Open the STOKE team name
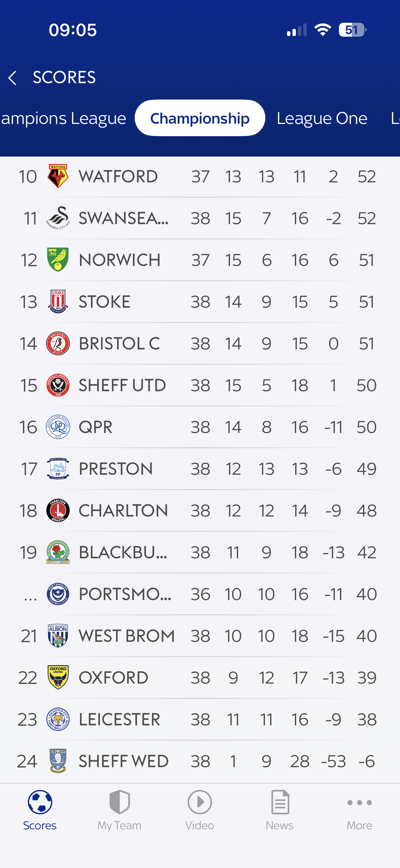The image size is (400, 868). pyautogui.click(x=104, y=302)
